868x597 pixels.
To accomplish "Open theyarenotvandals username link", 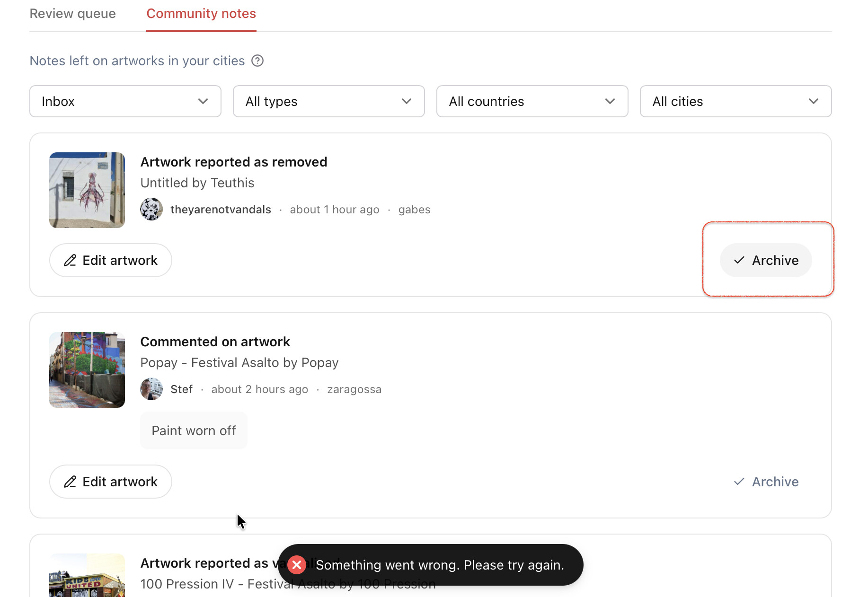I will point(221,210).
